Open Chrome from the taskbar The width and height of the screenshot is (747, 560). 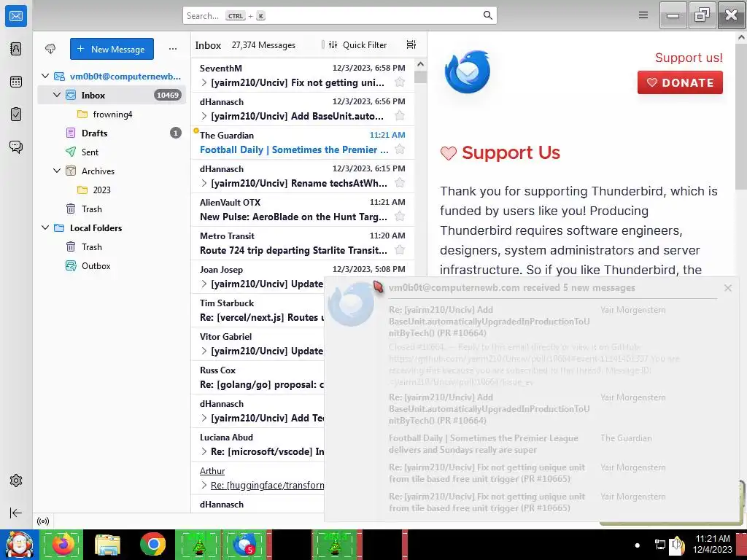[153, 544]
